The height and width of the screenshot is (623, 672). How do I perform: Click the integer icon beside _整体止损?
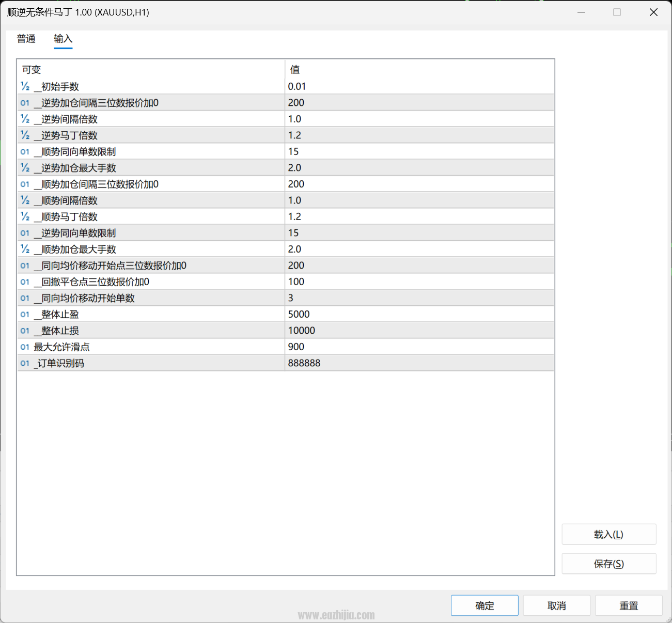25,331
